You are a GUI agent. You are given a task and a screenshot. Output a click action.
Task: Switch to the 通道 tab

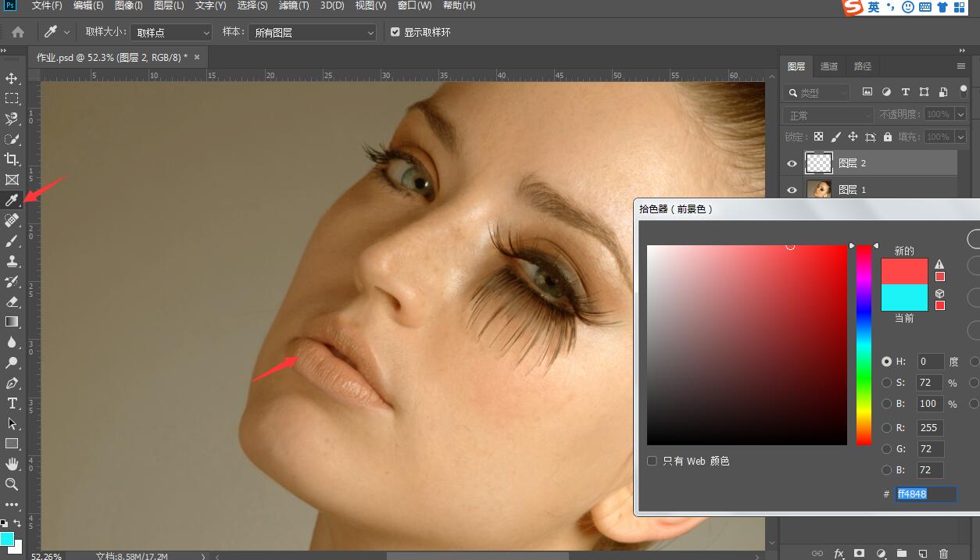pos(829,66)
